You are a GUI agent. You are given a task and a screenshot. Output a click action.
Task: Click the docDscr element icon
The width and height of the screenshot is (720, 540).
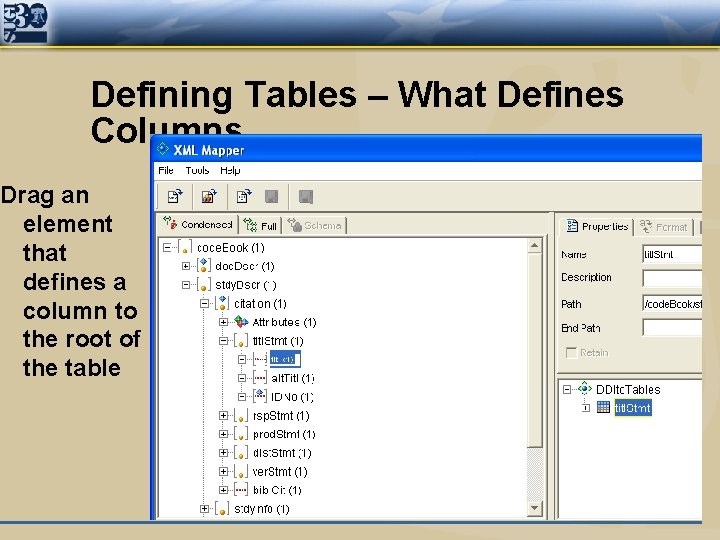coord(203,266)
